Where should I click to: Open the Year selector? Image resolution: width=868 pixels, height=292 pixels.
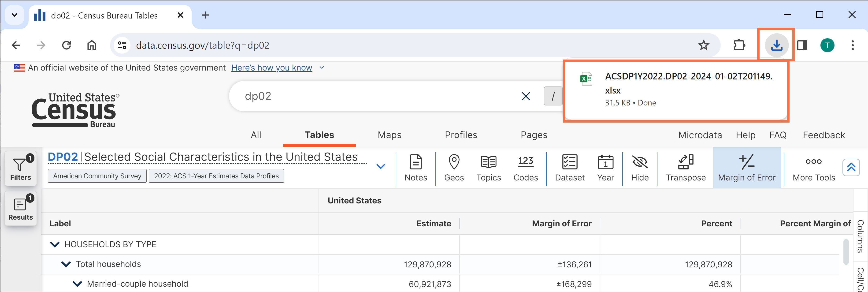pos(605,168)
